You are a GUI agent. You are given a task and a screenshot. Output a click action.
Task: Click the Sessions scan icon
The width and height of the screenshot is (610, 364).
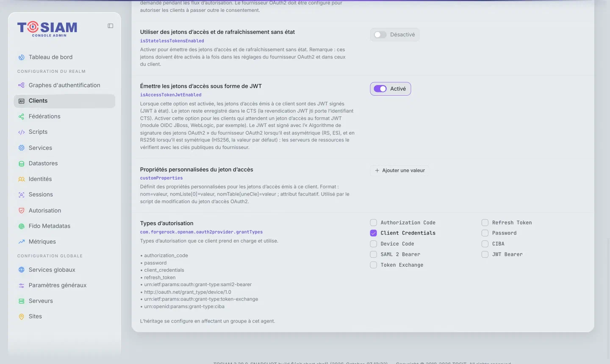click(x=22, y=195)
